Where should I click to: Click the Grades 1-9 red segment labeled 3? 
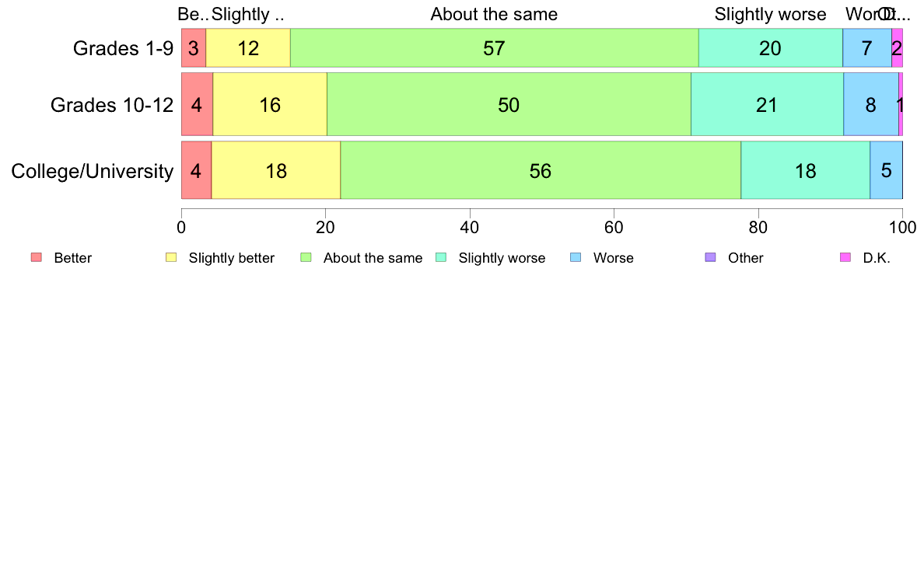[x=194, y=47]
